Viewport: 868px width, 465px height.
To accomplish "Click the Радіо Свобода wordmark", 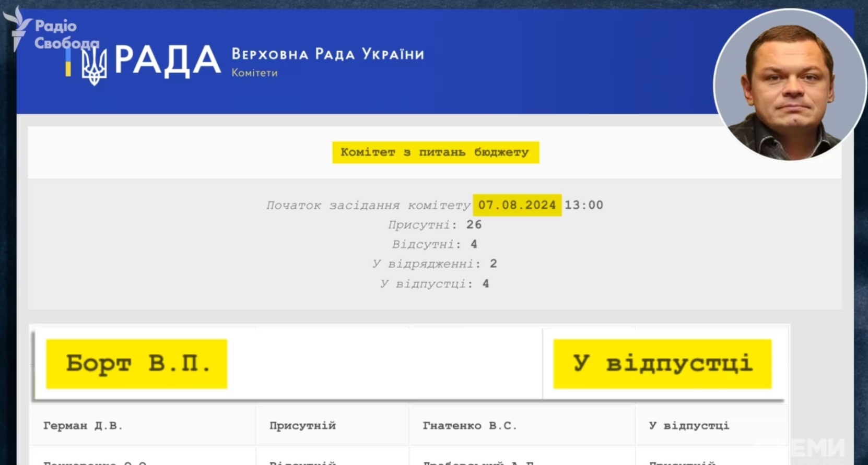I will coord(63,34).
